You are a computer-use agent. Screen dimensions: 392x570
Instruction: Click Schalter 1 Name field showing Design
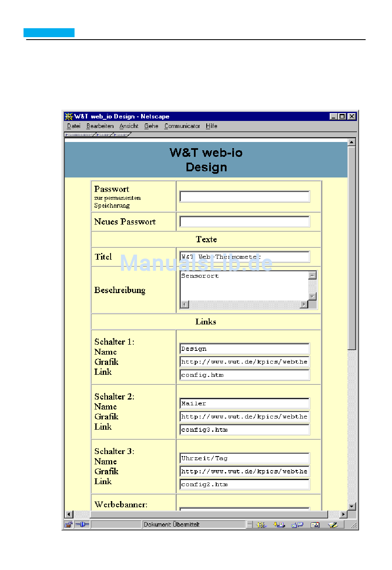pos(245,349)
